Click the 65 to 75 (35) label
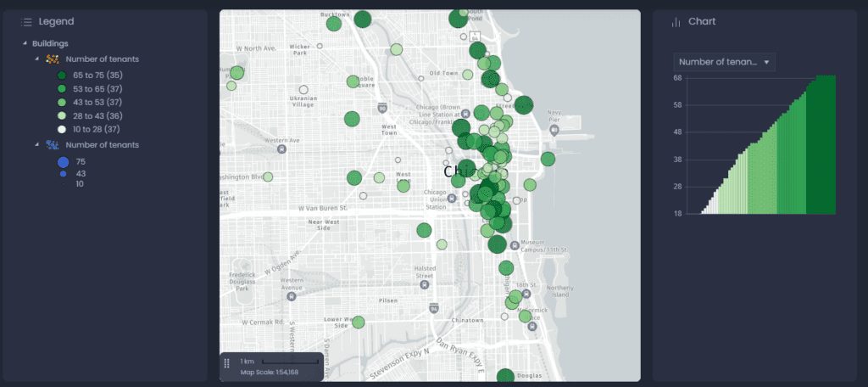This screenshot has height=387, width=868. point(98,76)
